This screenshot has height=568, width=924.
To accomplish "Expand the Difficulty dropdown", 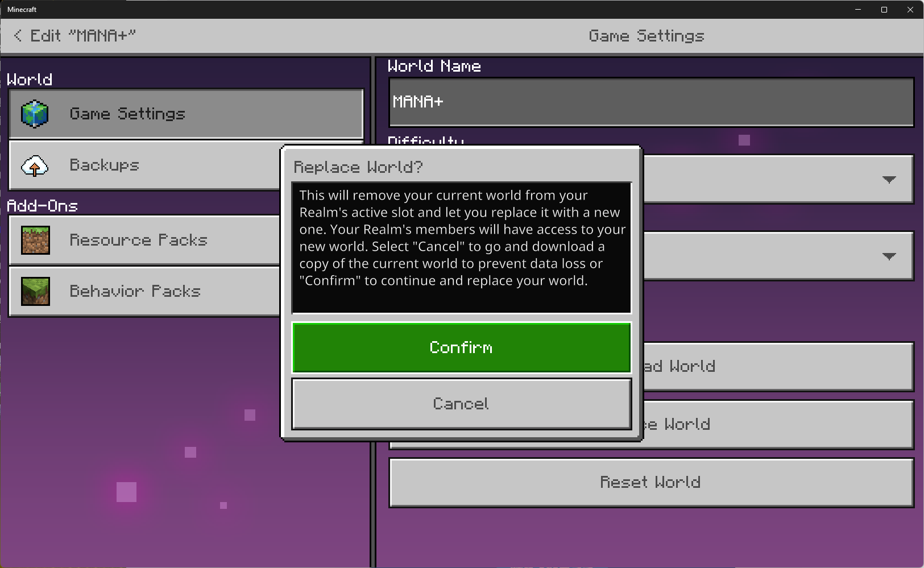I will tap(778, 179).
